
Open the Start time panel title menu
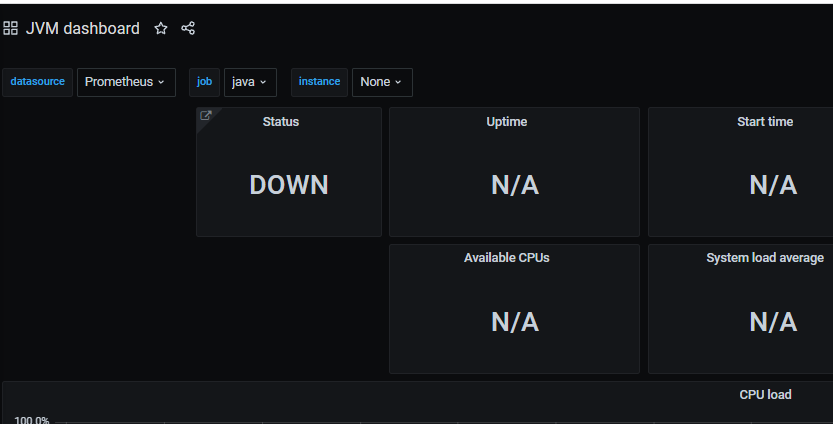(x=765, y=122)
